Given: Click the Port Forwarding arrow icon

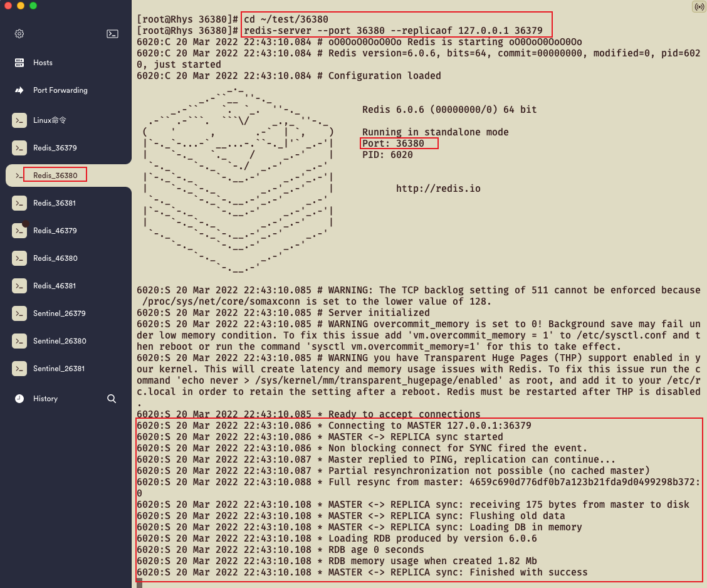Looking at the screenshot, I should [19, 90].
